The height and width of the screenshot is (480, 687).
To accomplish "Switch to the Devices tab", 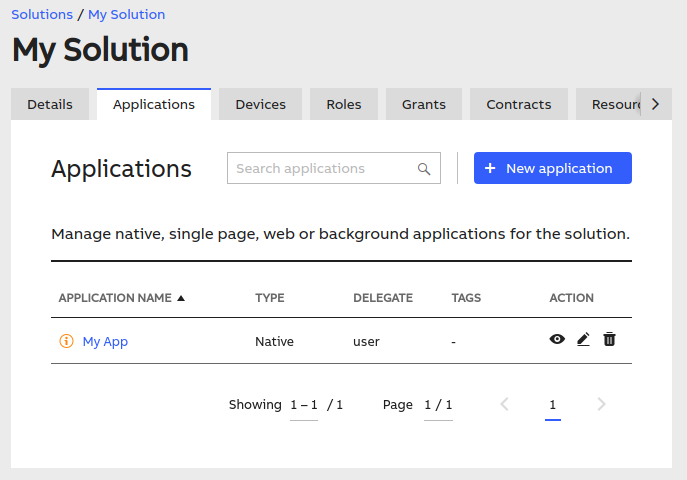I will click(x=260, y=104).
